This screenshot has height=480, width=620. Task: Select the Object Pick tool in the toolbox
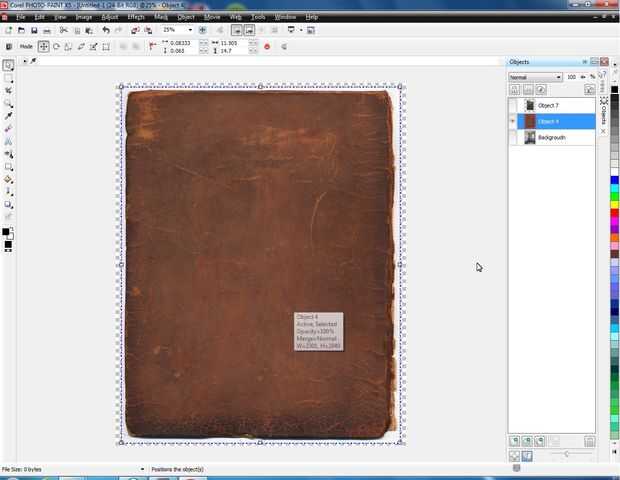[x=8, y=65]
